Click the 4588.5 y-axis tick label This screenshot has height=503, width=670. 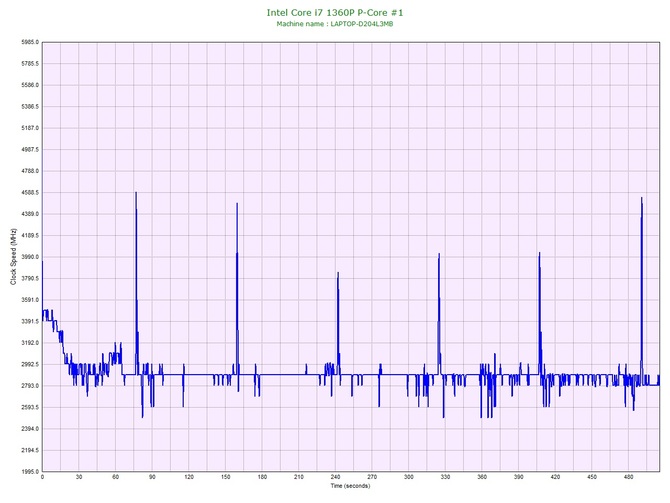tap(30, 193)
